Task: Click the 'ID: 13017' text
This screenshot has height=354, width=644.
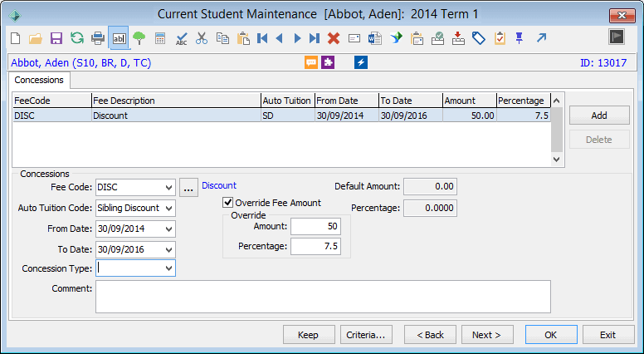Action: click(603, 63)
